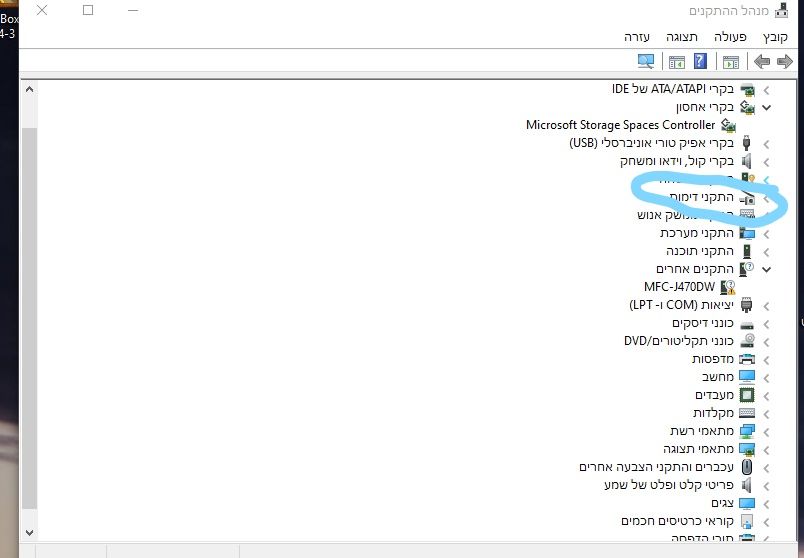
Task: Open the קובץ (File) menu
Action: [x=776, y=36]
